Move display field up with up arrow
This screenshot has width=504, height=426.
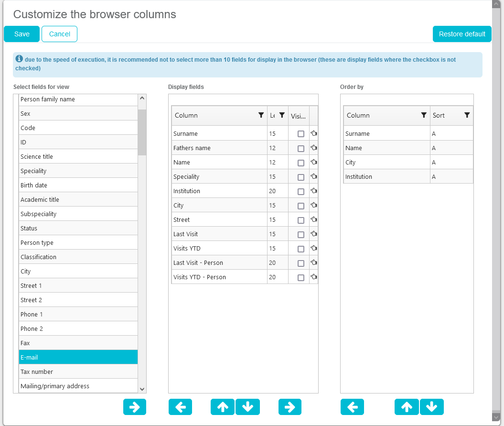223,407
